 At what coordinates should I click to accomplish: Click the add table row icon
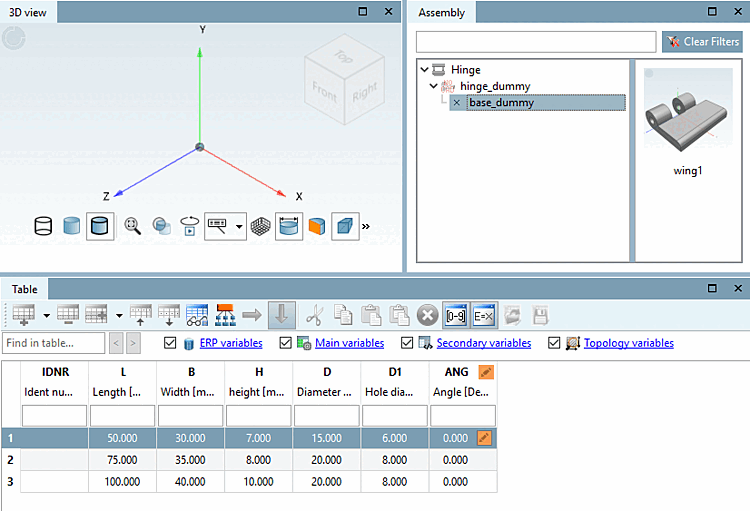23,315
